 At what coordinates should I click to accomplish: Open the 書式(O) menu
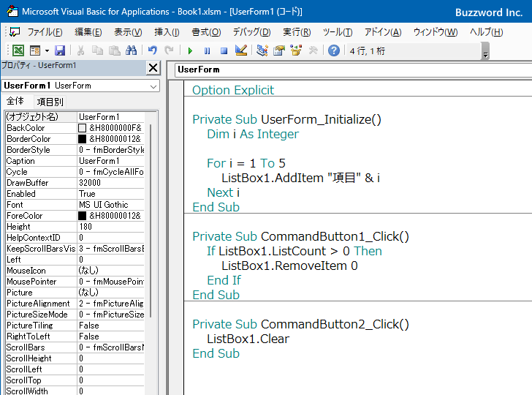(x=206, y=32)
